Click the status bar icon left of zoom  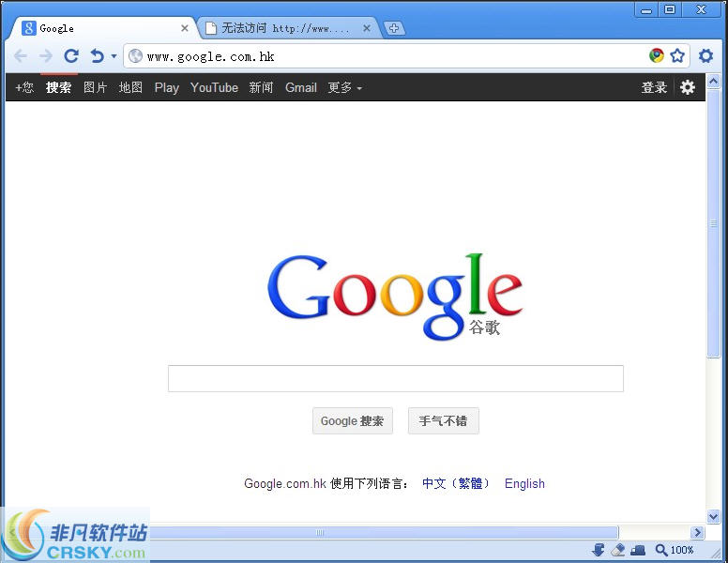click(638, 551)
